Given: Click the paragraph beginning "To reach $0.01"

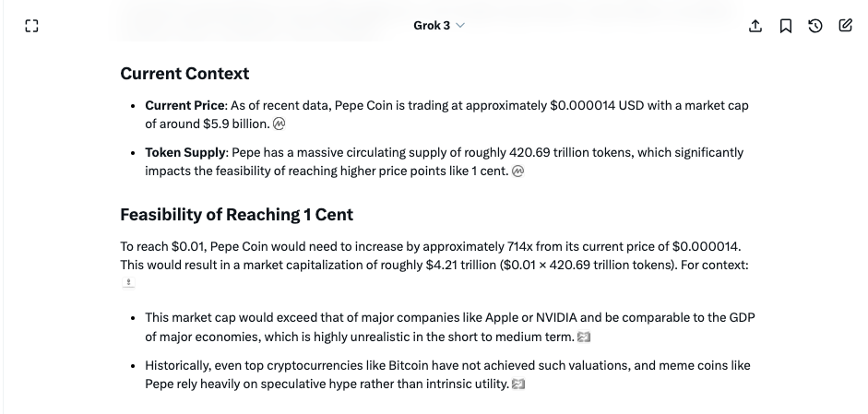Looking at the screenshot, I should [x=434, y=255].
